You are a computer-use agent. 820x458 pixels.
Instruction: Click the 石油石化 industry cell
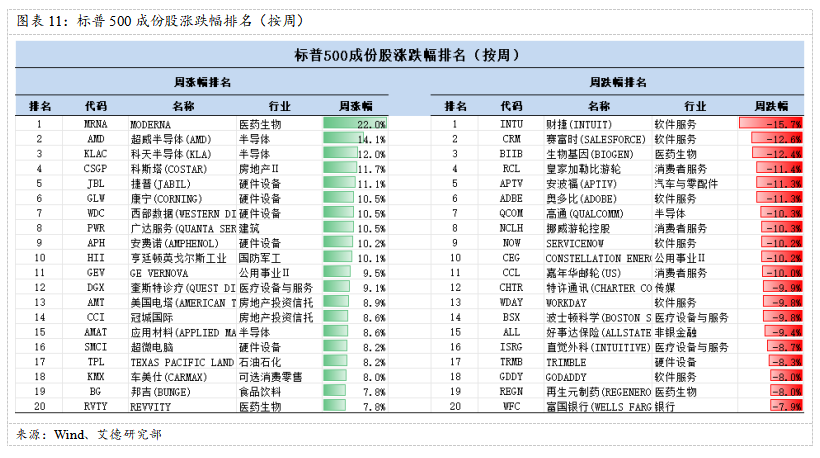[x=260, y=362]
